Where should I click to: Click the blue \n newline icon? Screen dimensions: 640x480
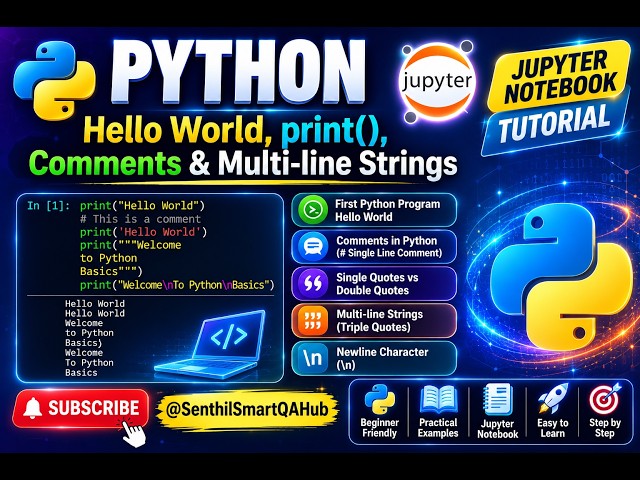312,358
